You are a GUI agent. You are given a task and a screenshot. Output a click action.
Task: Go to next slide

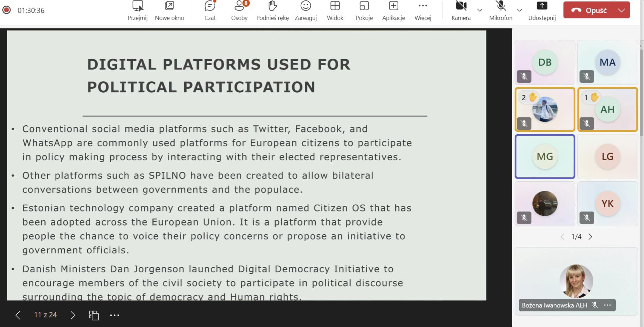(x=73, y=315)
